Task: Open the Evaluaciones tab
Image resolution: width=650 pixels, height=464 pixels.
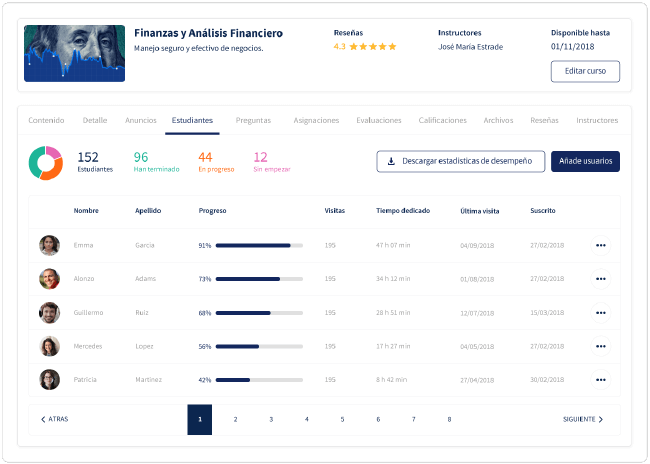Action: (x=379, y=120)
